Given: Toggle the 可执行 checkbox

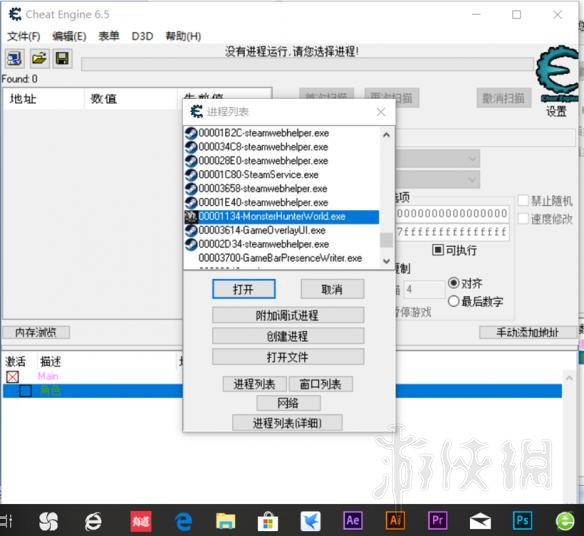Looking at the screenshot, I should coord(438,250).
